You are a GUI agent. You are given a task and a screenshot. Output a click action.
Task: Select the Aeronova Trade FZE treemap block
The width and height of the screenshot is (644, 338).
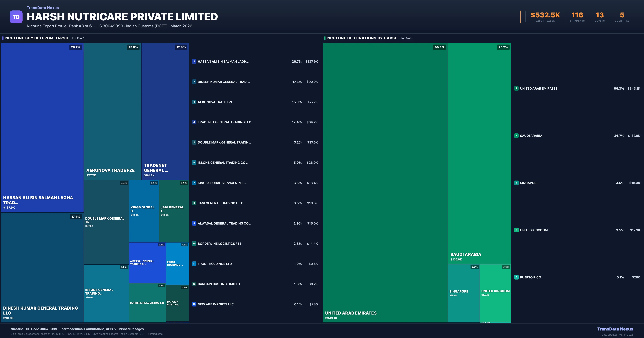pos(112,111)
